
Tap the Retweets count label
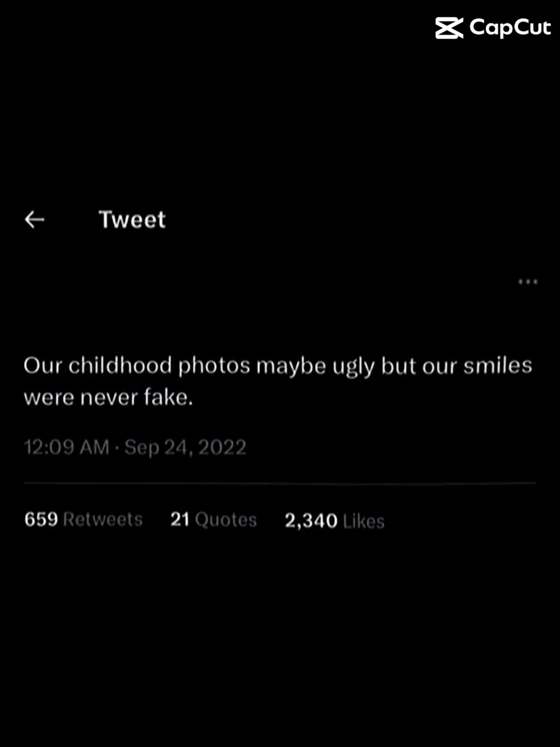tap(103, 519)
